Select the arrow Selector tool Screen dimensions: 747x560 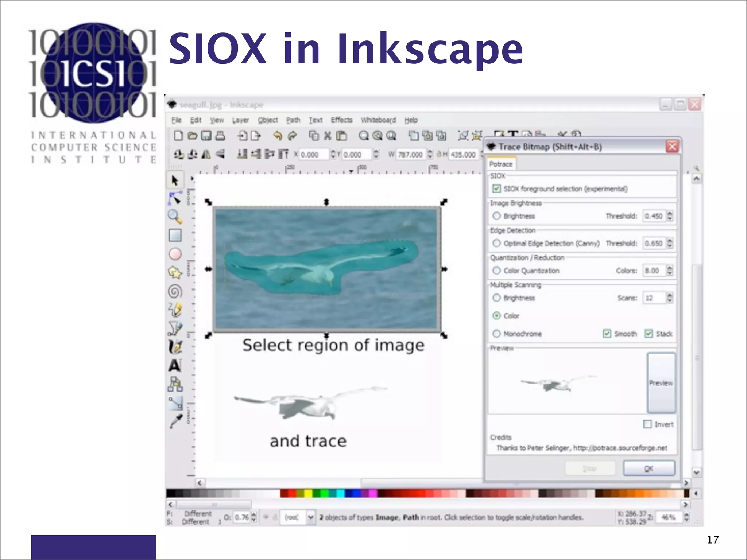click(175, 180)
